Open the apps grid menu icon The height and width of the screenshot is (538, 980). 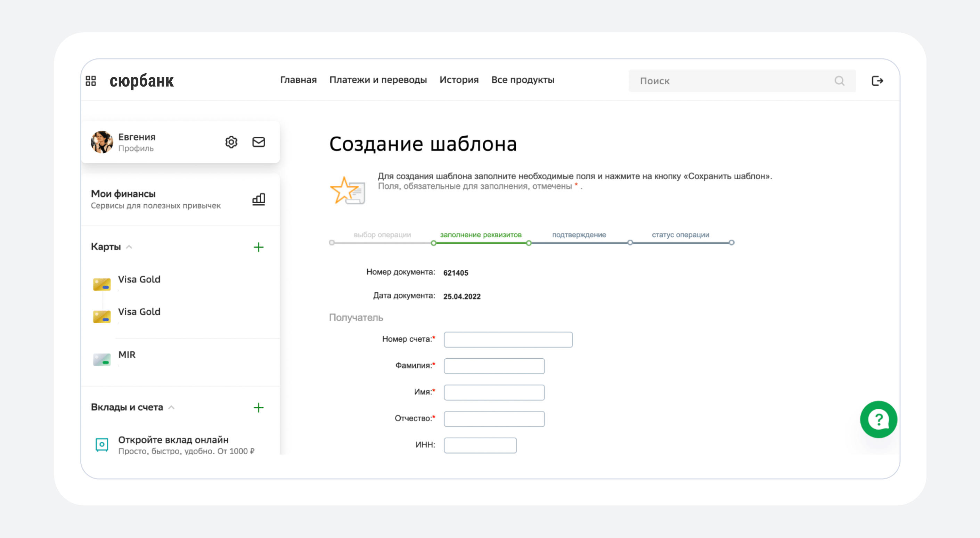91,81
